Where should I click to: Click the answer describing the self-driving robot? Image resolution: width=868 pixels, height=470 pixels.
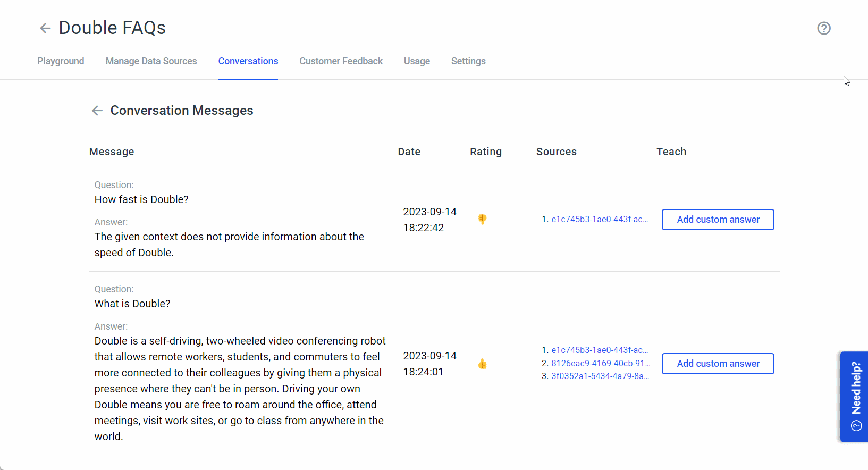pos(240,389)
